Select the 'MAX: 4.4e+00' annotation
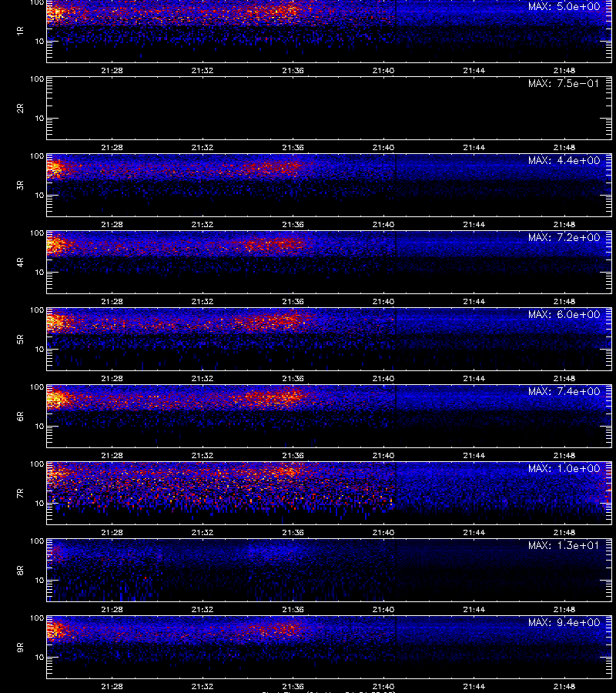Image resolution: width=616 pixels, height=693 pixels. tap(564, 160)
